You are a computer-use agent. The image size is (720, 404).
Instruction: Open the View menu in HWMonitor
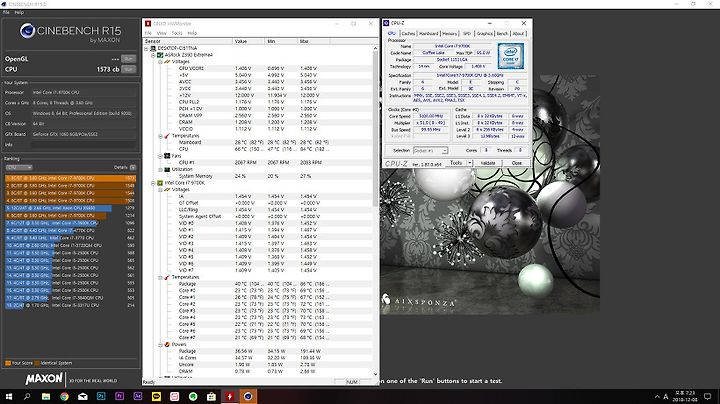pyautogui.click(x=162, y=33)
